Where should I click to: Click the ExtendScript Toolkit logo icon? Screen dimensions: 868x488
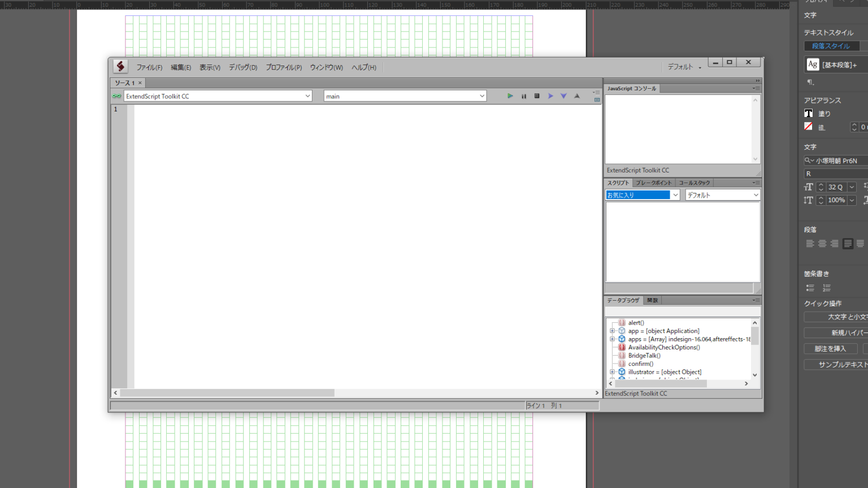coord(120,67)
